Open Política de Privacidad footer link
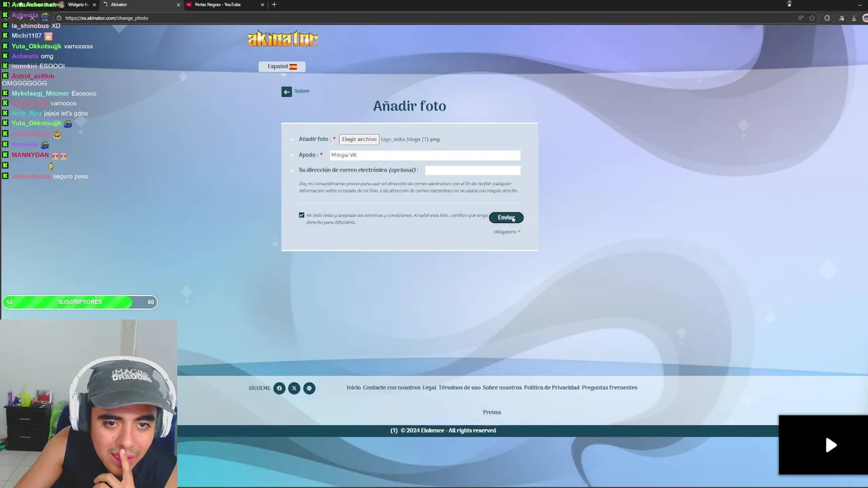This screenshot has height=488, width=868. [551, 388]
